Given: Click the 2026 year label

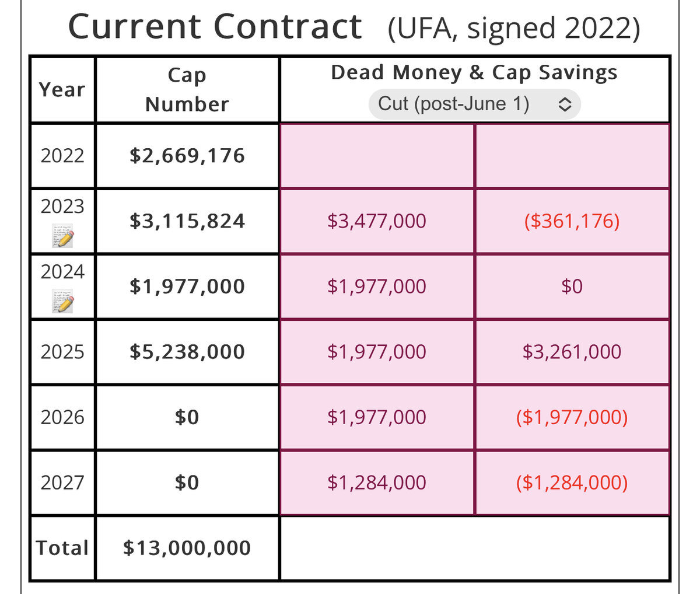Looking at the screenshot, I should [x=62, y=417].
